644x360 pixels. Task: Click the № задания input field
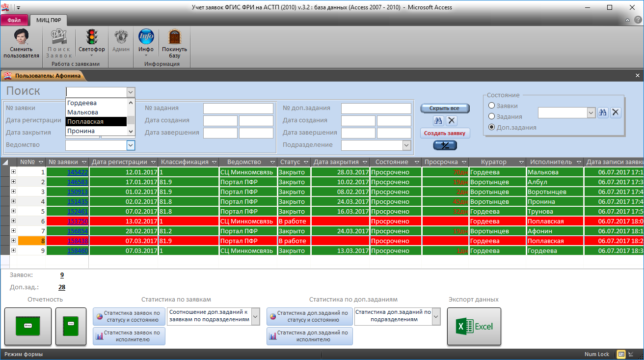[238, 108]
